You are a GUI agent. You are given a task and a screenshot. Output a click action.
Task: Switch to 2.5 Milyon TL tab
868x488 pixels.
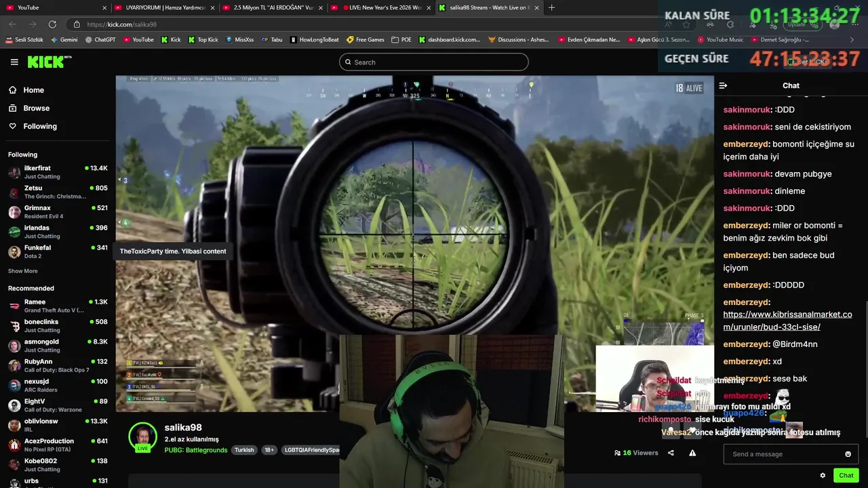point(273,7)
